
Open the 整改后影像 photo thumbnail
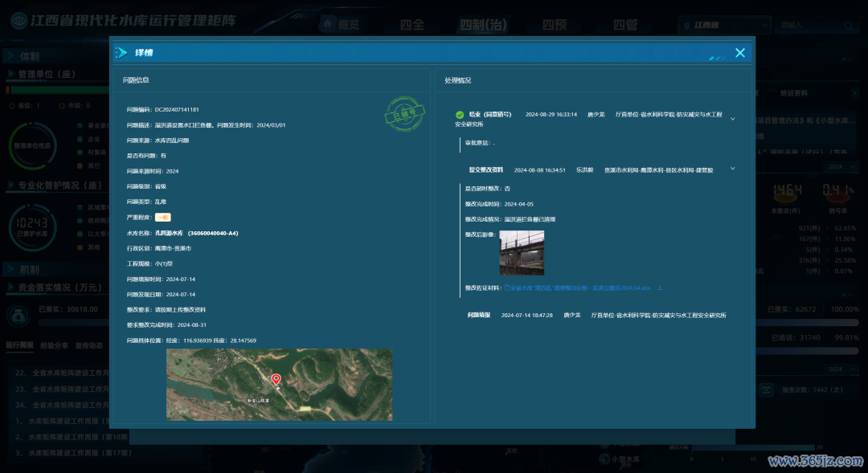tap(522, 253)
